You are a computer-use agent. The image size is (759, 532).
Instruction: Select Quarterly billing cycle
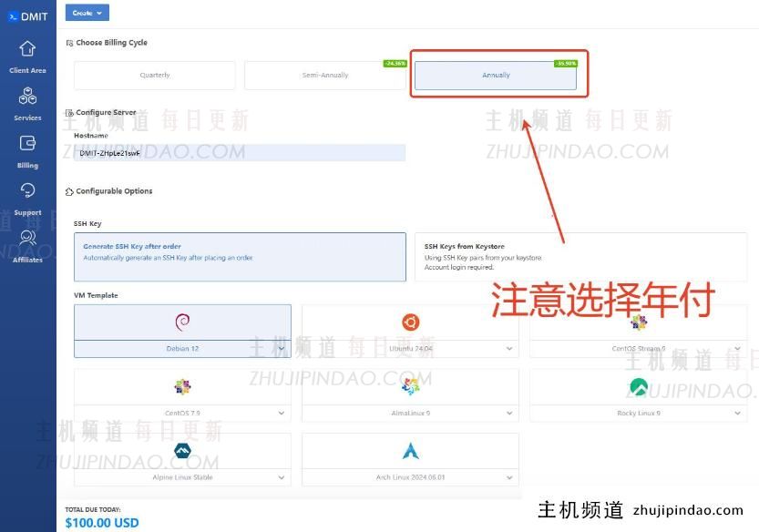pos(155,75)
